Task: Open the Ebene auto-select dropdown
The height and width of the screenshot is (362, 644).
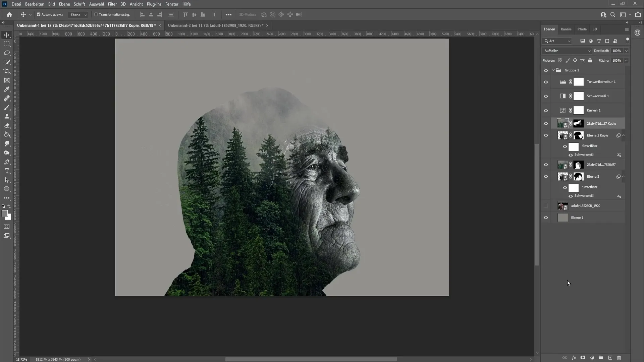Action: 78,15
